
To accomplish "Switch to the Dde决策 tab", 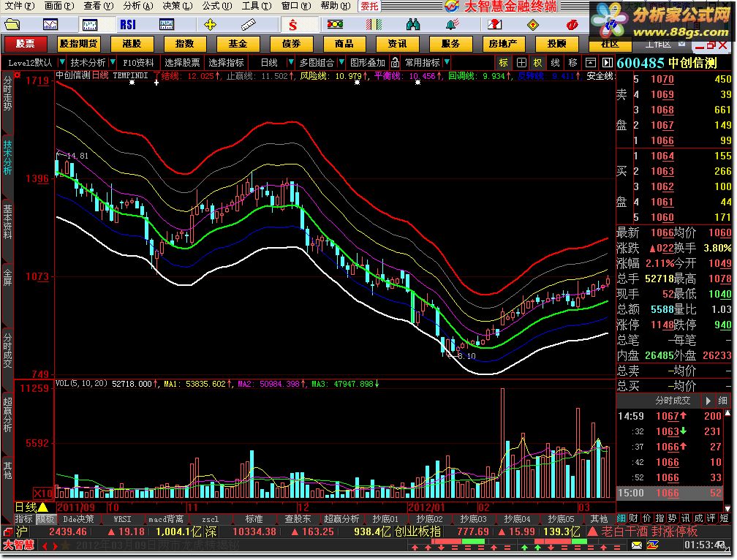I will (x=78, y=519).
